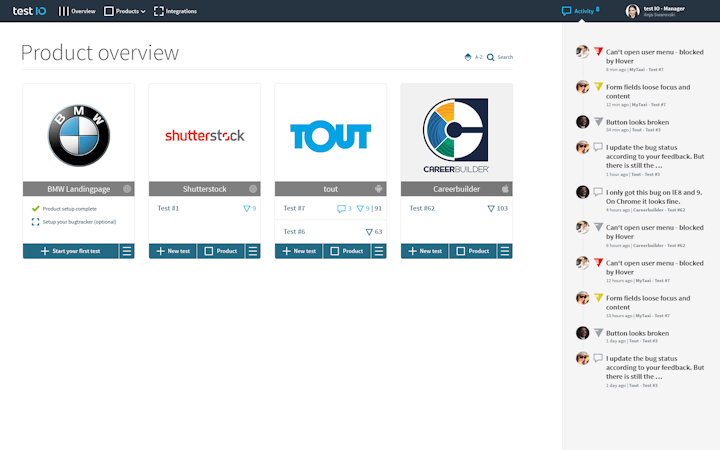The width and height of the screenshot is (720, 450).
Task: Open the Integrations menu item
Action: (x=175, y=11)
